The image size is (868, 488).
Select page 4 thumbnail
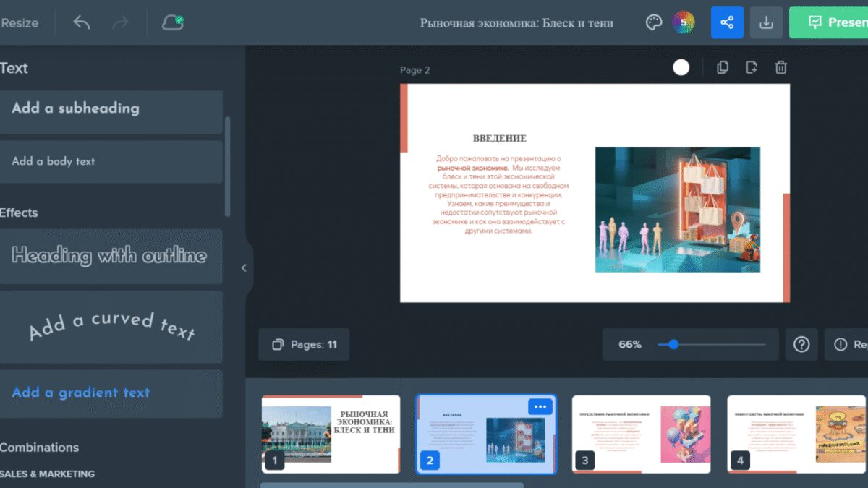(x=796, y=434)
